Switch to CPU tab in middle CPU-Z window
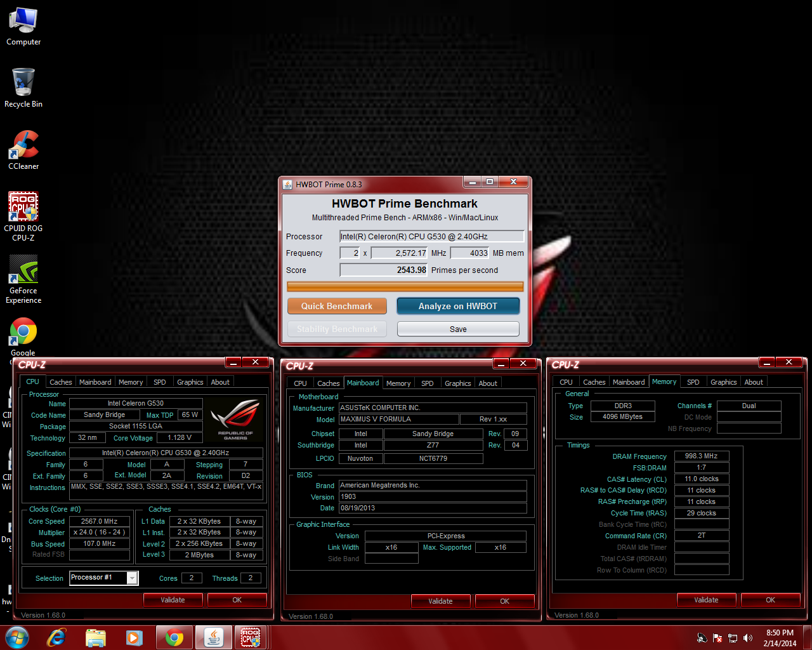Screen dimensions: 812x650 pos(301,383)
